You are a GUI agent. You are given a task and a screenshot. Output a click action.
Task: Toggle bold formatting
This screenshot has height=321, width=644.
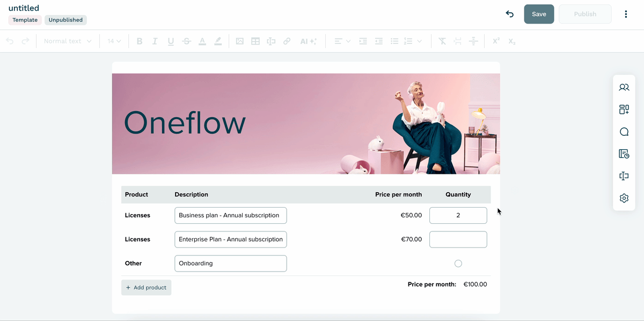(x=140, y=41)
